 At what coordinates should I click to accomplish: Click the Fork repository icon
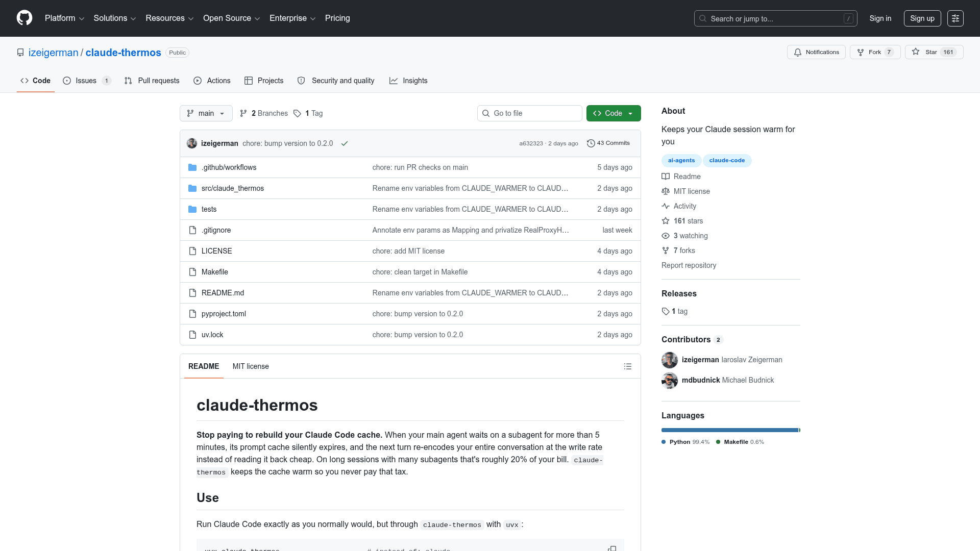pyautogui.click(x=861, y=52)
